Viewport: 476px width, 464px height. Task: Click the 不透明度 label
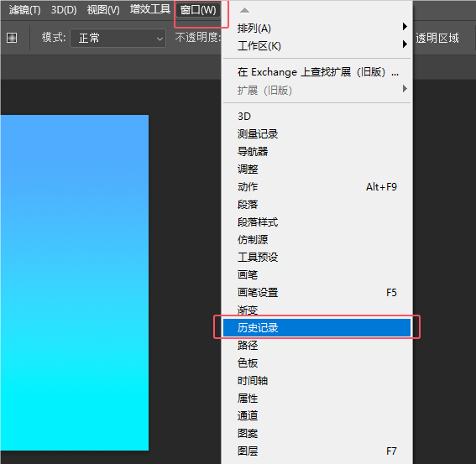tap(197, 38)
